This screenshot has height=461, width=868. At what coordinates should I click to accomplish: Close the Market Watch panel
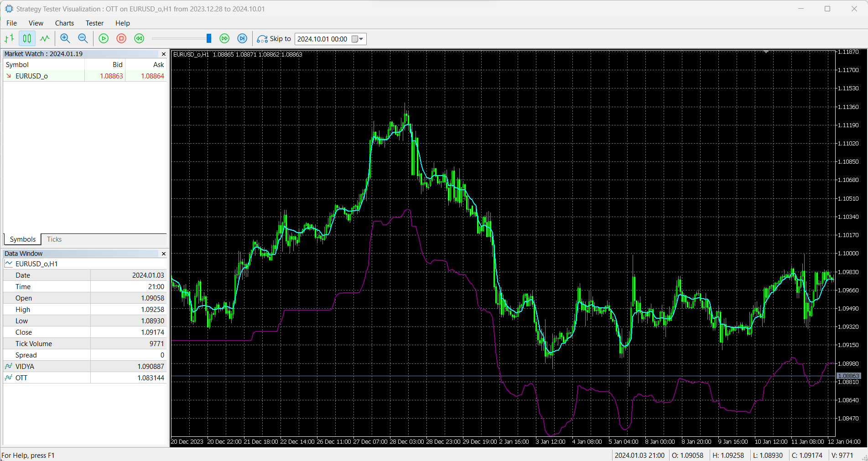point(164,54)
